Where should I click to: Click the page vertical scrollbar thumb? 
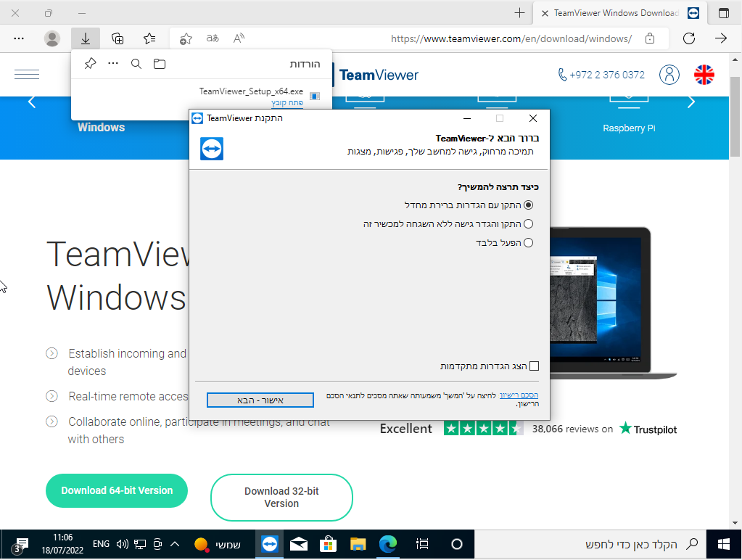(x=735, y=116)
